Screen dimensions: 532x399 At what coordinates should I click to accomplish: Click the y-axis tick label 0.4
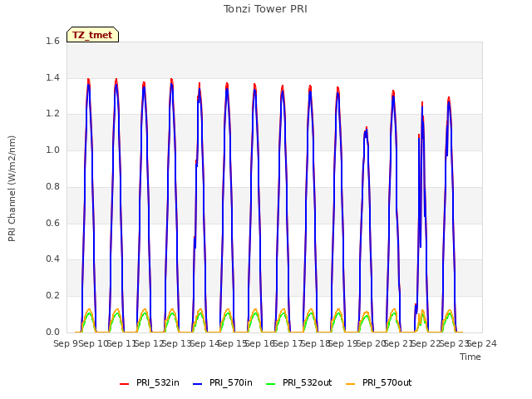point(52,259)
